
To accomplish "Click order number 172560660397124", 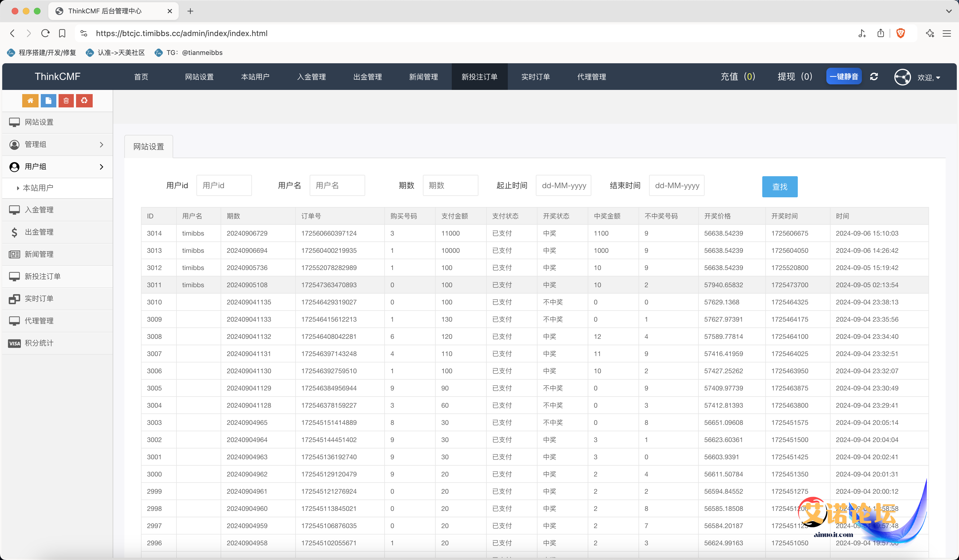I will (x=329, y=233).
